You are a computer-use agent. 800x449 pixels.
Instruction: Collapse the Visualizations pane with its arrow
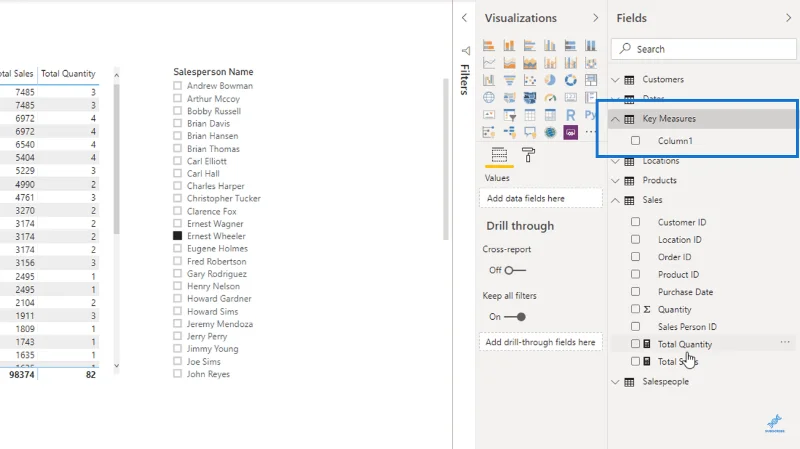pos(595,18)
